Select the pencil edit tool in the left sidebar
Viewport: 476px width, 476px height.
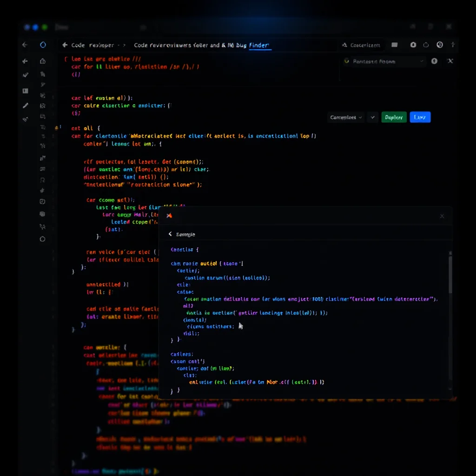coord(26,106)
